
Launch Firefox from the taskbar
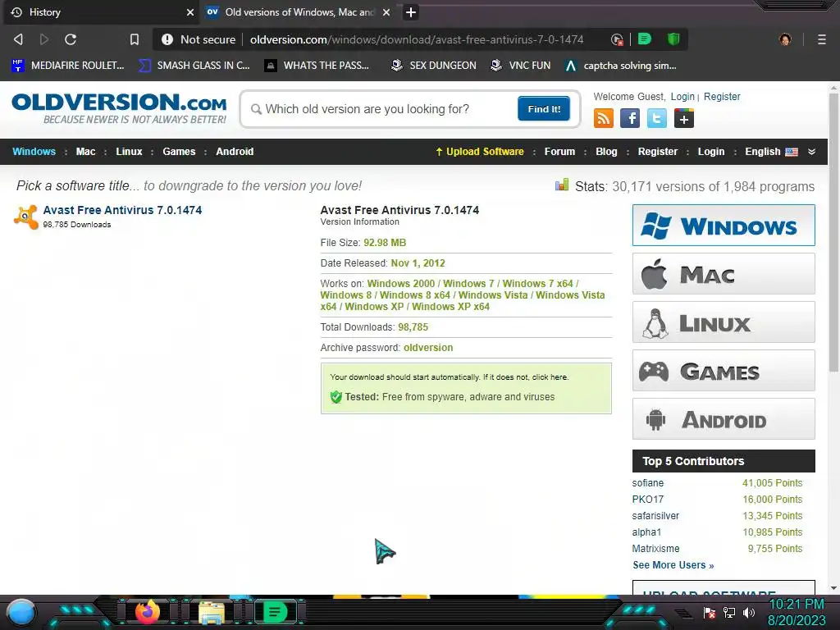tap(148, 612)
